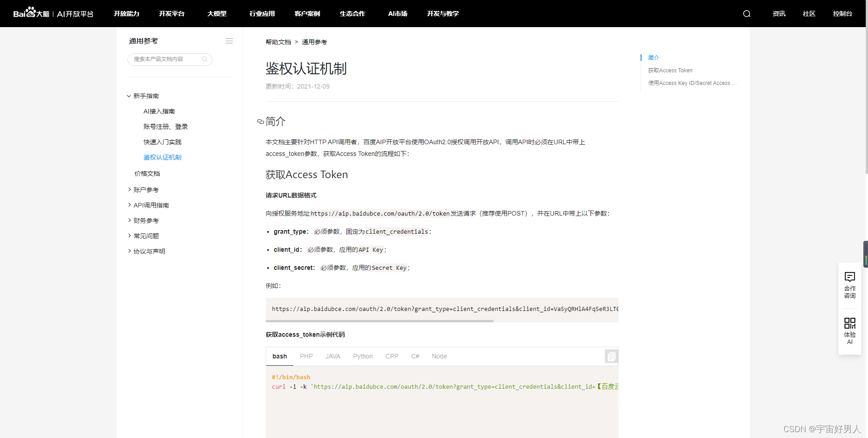Open the 客户案例 top menu

307,14
